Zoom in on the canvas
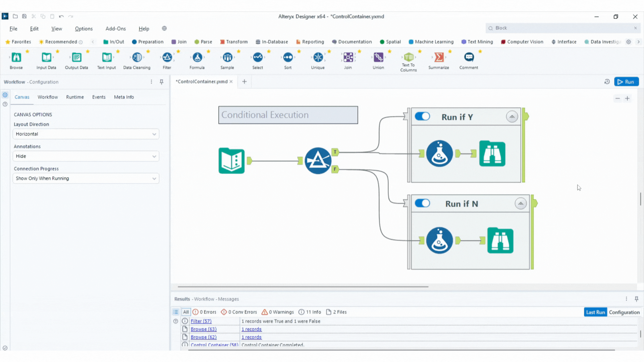Screen dimensions: 644x362 tap(628, 98)
